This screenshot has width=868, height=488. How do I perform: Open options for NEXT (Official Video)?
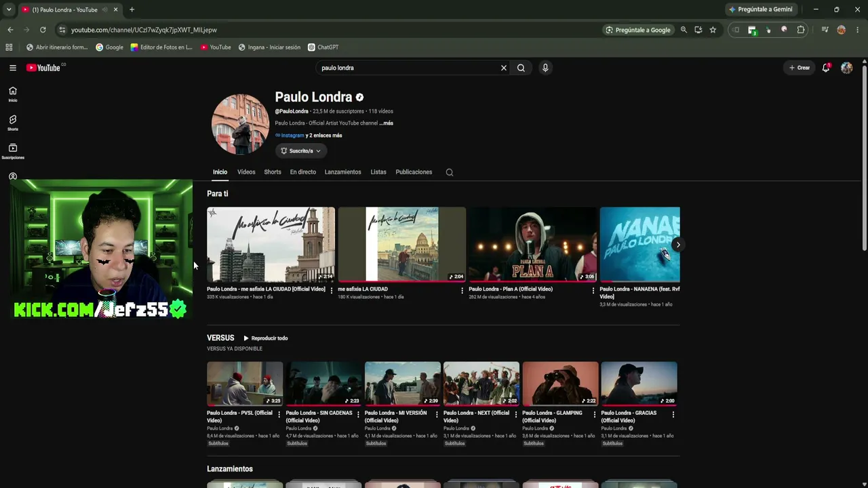coord(515,413)
